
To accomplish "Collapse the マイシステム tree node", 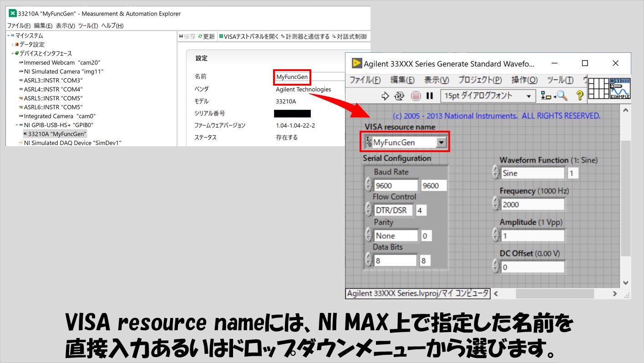I will 8,36.
